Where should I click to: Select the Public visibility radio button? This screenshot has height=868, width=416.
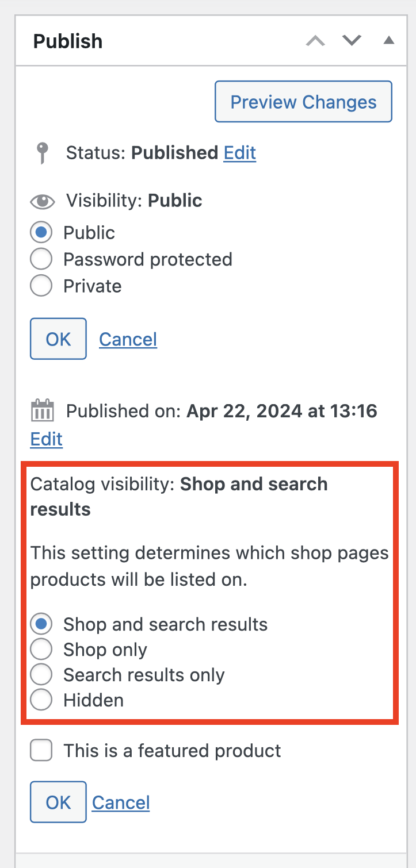(41, 232)
